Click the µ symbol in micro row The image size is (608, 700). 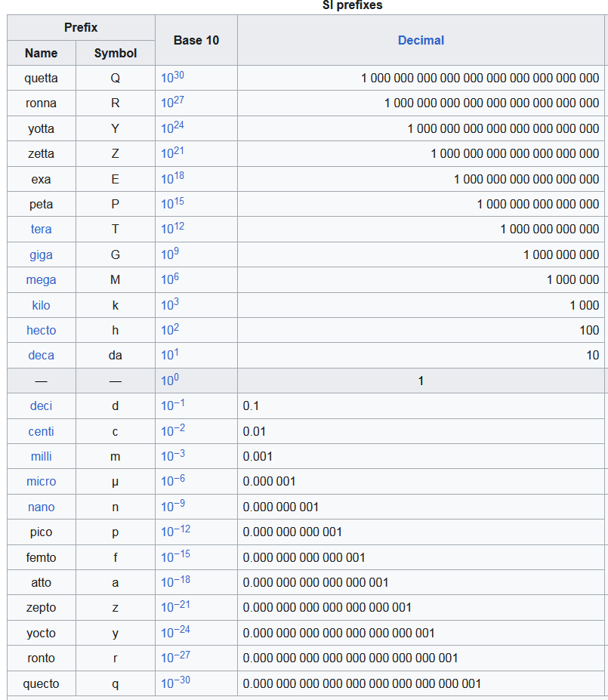click(115, 482)
